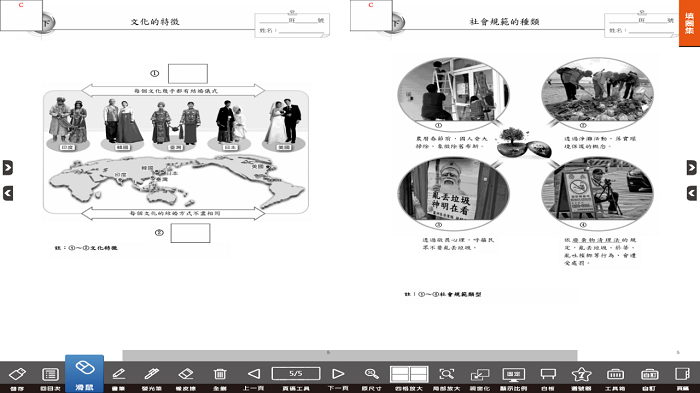Select the 滑鼠 mouse pointer tool
The image size is (700, 393).
(84, 374)
